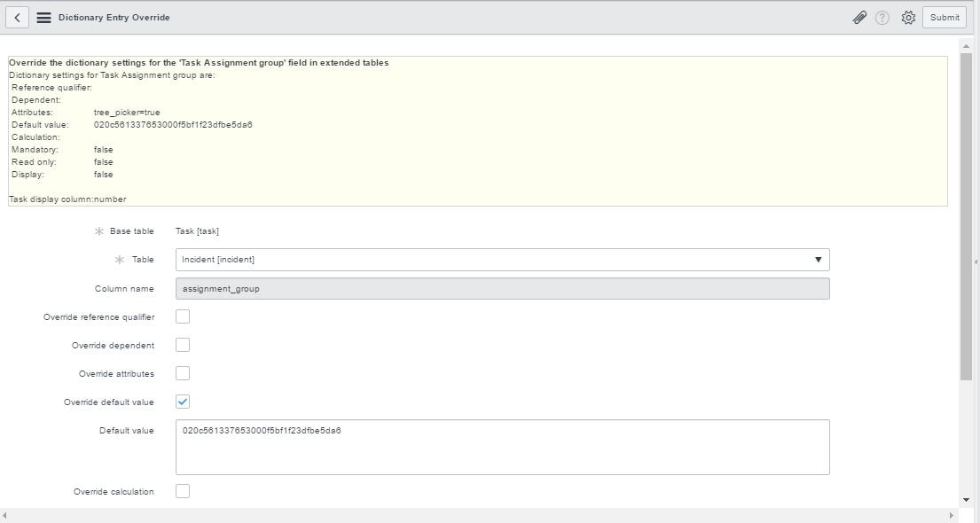Click into the Default value text area
Image resolution: width=980 pixels, height=523 pixels.
[x=503, y=448]
